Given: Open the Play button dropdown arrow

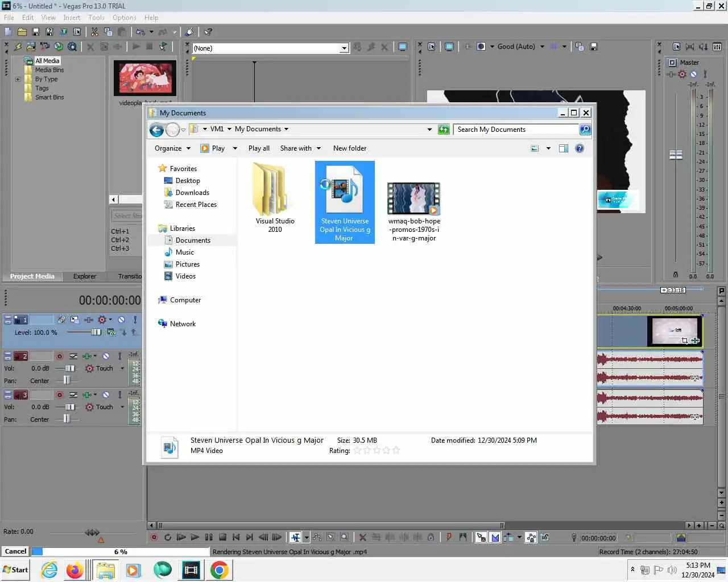Looking at the screenshot, I should (x=235, y=148).
